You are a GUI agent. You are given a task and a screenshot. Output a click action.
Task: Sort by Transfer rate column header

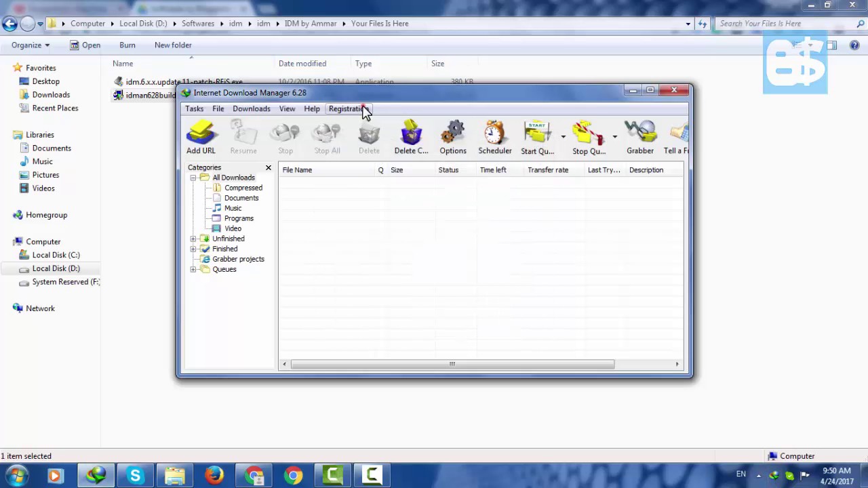click(x=554, y=170)
